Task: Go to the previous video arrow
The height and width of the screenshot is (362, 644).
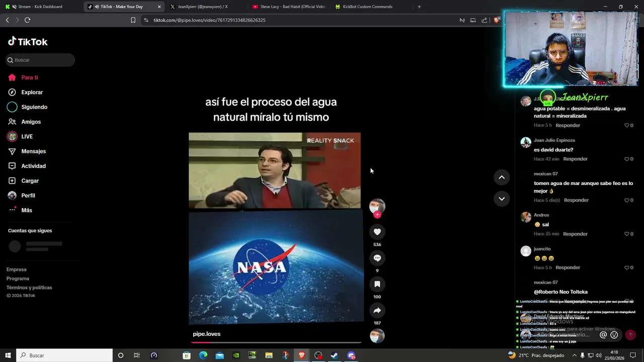Action: pos(502,177)
